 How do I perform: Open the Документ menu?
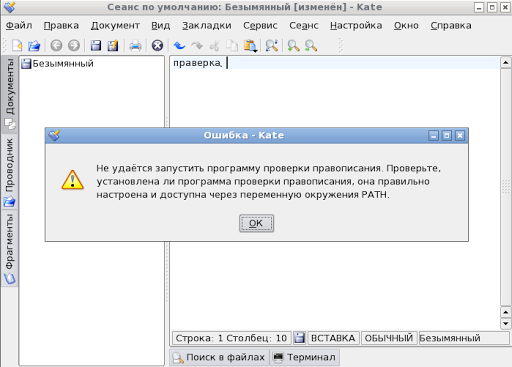(x=115, y=25)
